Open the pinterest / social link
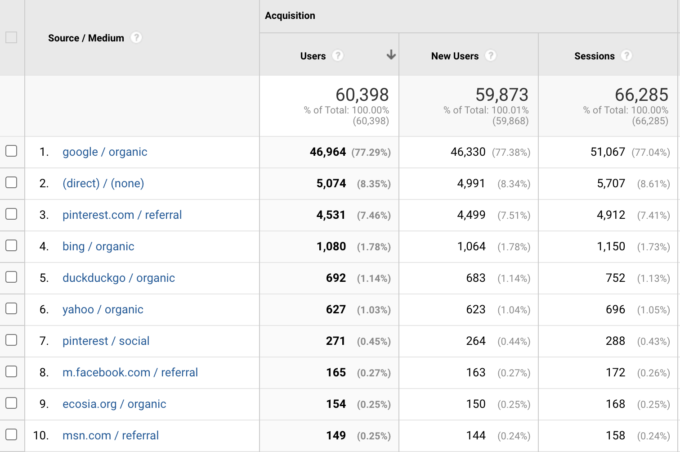The image size is (680, 452). (106, 341)
